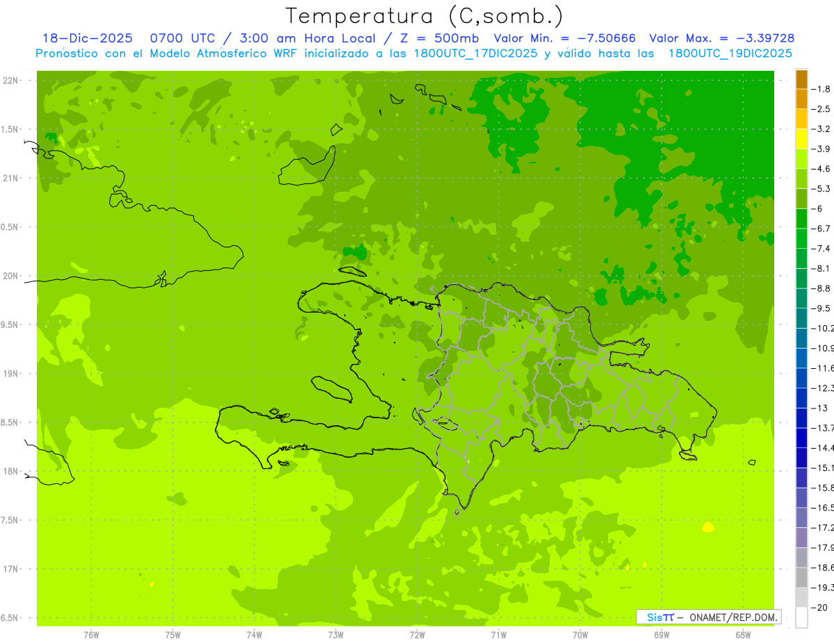Click the '-20' colorbar value
834x644 pixels.
[x=818, y=607]
